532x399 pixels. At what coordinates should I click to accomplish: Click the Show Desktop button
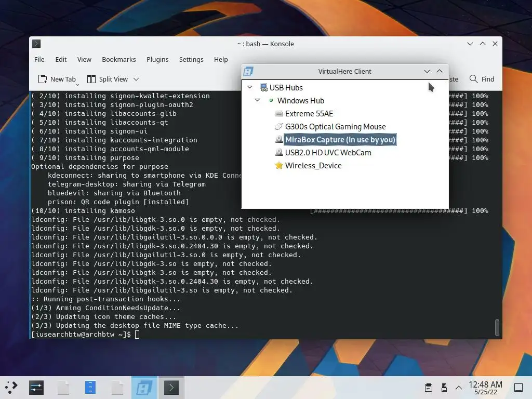(518, 388)
